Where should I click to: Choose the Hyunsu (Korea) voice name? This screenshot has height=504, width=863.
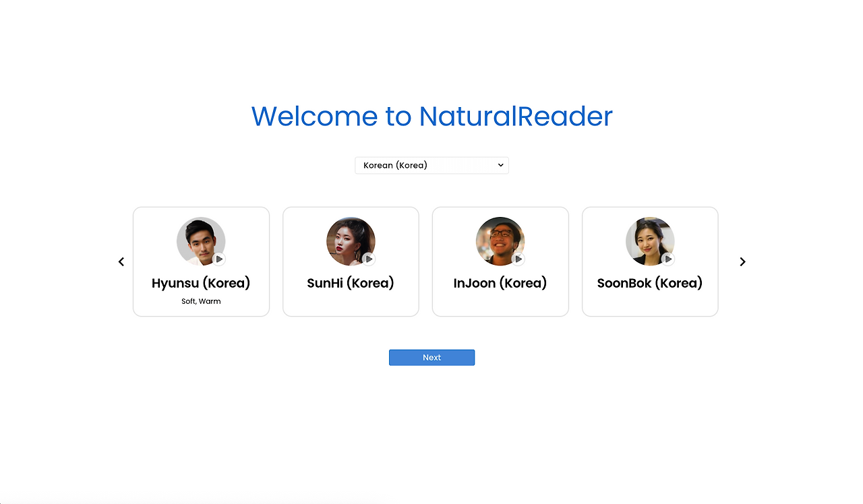point(201,283)
